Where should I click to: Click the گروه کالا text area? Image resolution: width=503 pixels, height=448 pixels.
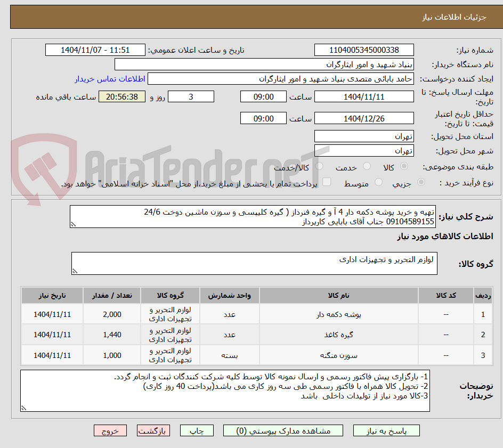(254, 263)
